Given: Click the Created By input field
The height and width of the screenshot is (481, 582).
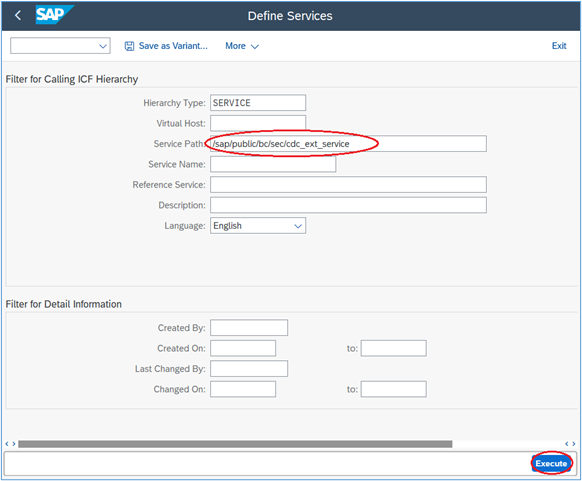Looking at the screenshot, I should tap(249, 328).
